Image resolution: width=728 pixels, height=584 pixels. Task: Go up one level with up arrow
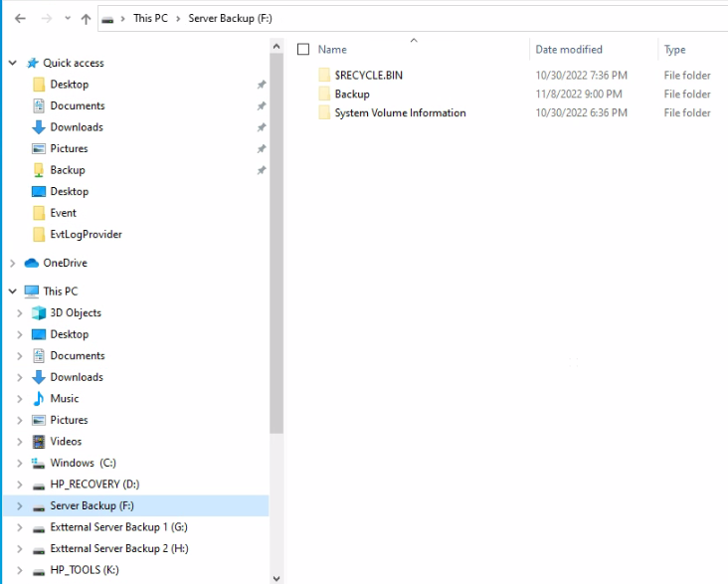pyautogui.click(x=86, y=19)
